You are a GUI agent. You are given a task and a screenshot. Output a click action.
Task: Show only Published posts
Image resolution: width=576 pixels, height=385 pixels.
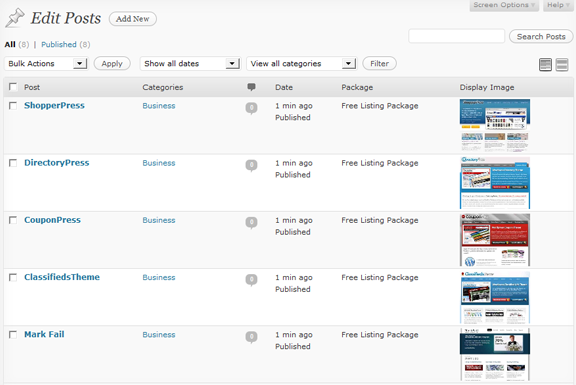pos(59,44)
